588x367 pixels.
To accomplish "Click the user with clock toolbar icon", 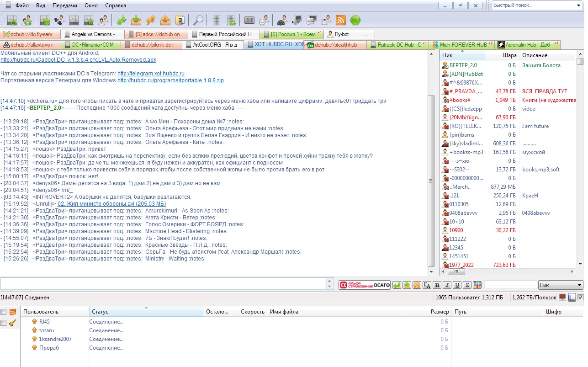I will 264,20.
